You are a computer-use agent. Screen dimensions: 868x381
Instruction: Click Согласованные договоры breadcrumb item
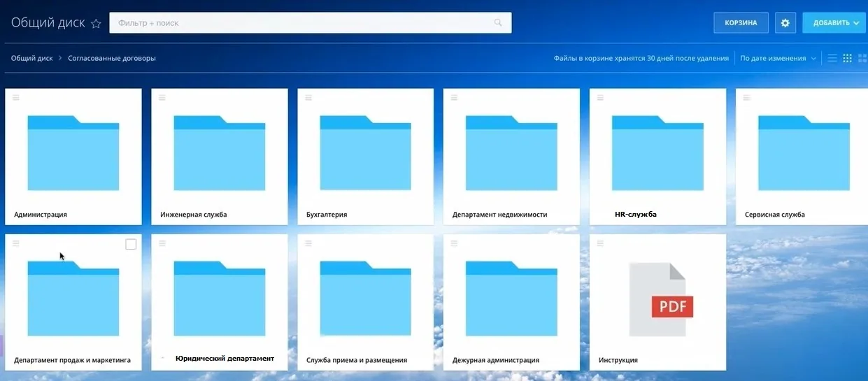(x=112, y=58)
